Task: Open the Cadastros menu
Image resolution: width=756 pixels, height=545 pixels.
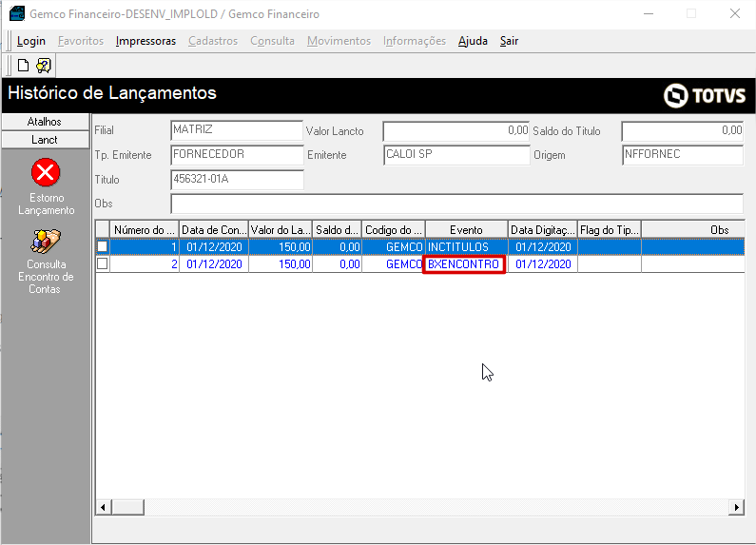Action: pos(213,41)
